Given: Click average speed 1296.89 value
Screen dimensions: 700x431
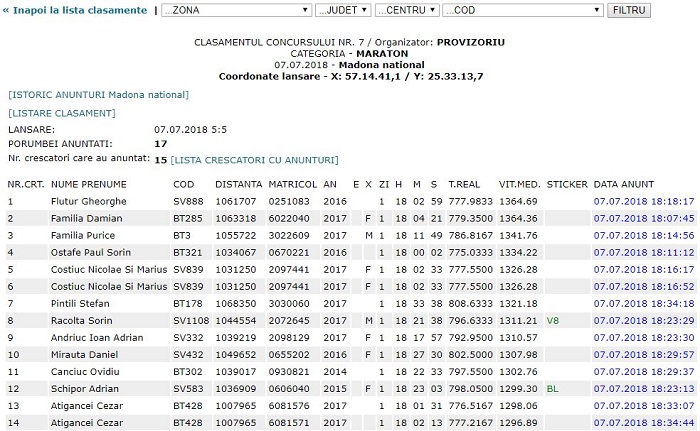Looking at the screenshot, I should pyautogui.click(x=518, y=423).
